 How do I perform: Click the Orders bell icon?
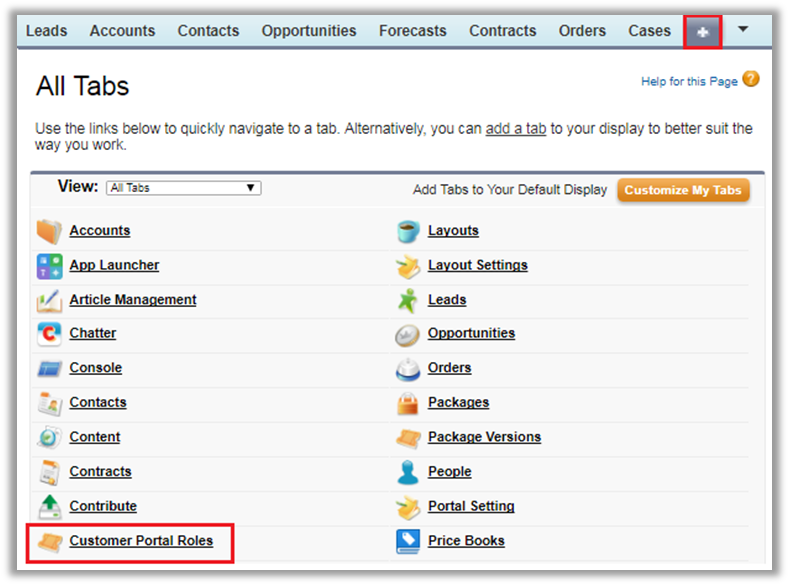[408, 369]
